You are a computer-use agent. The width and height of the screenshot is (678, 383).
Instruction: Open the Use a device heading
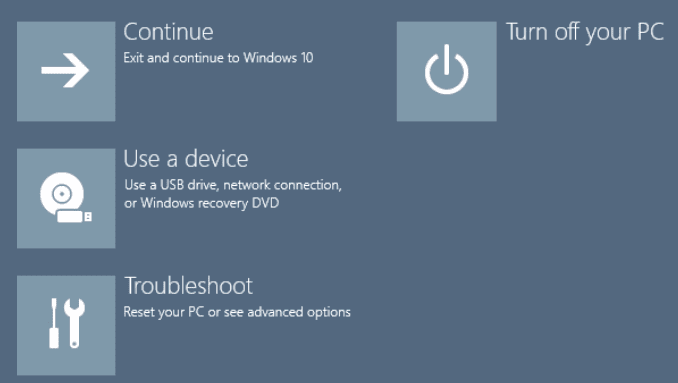click(186, 159)
